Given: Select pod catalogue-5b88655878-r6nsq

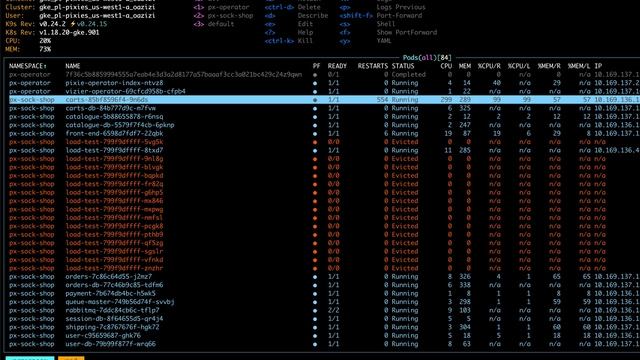Looking at the screenshot, I should [x=324, y=117].
